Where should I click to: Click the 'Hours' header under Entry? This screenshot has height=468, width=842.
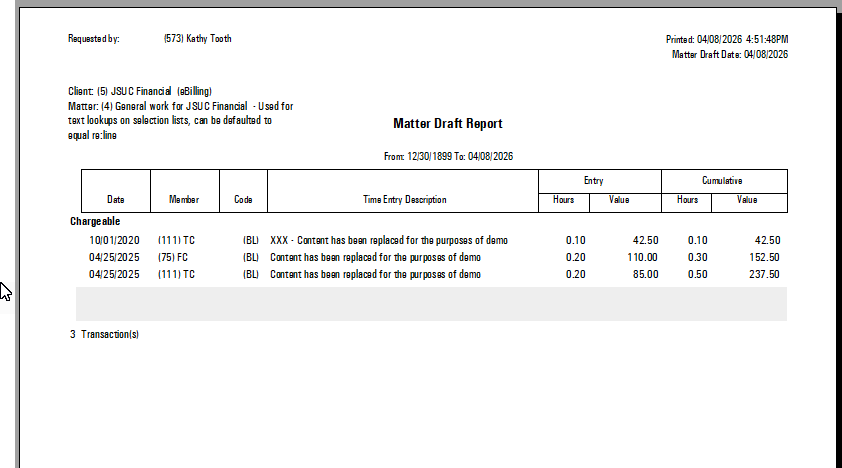click(x=563, y=200)
